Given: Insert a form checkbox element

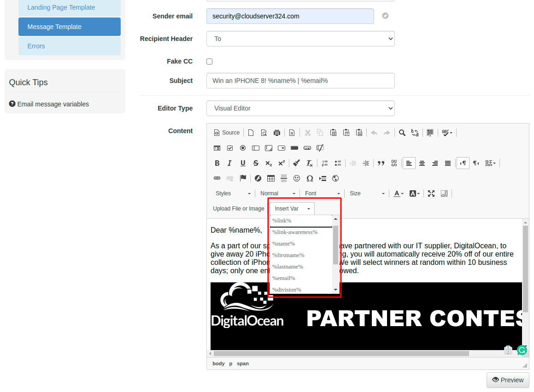Looking at the screenshot, I should pos(230,148).
